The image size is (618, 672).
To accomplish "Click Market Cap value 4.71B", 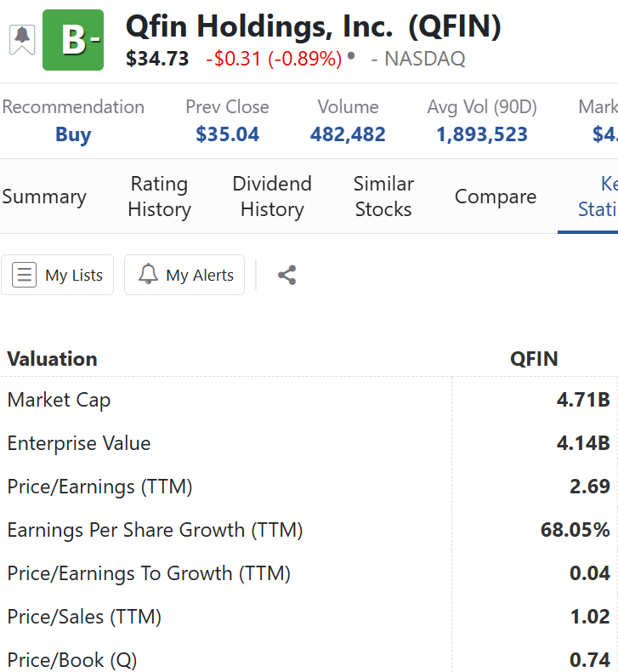I will (x=583, y=400).
